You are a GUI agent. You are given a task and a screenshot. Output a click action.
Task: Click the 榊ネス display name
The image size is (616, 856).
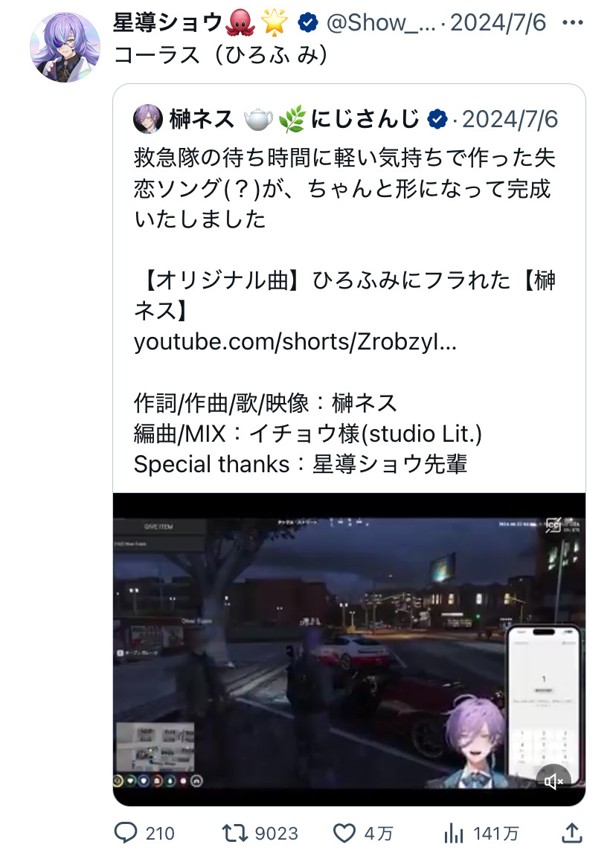click(202, 119)
